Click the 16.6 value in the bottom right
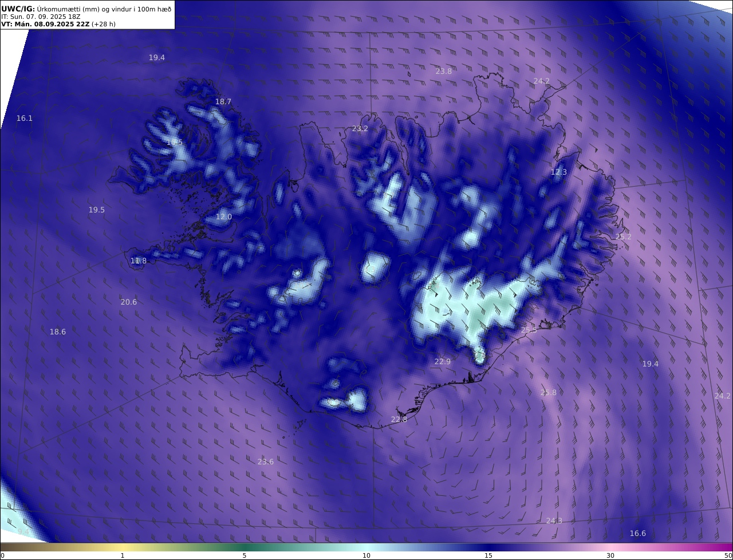The width and height of the screenshot is (733, 560). [x=638, y=534]
